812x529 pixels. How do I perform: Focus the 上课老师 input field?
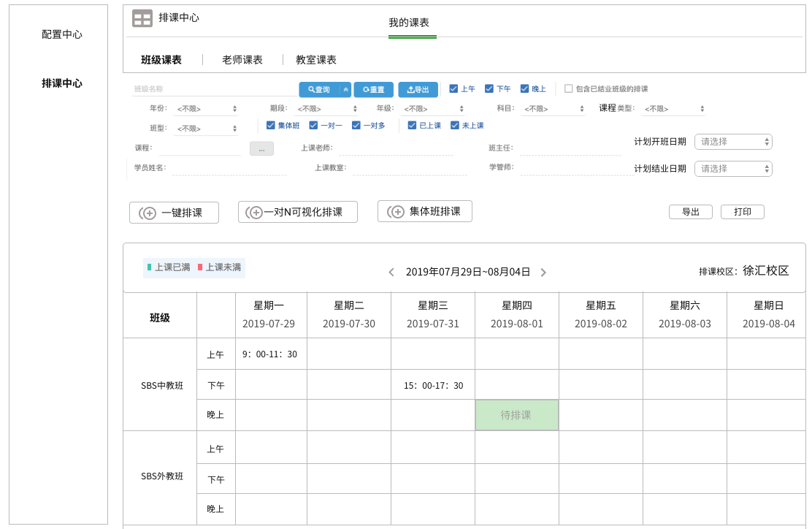397,148
